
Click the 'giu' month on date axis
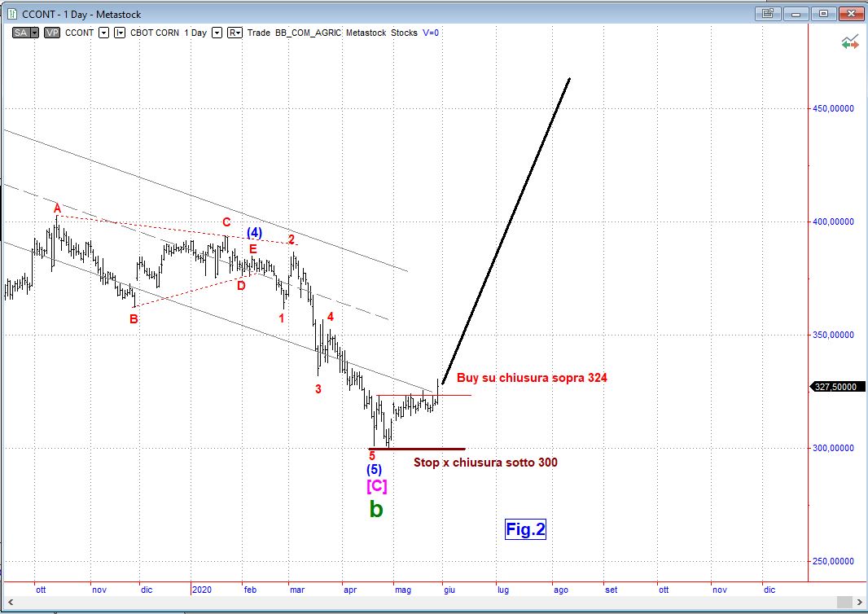click(x=449, y=590)
